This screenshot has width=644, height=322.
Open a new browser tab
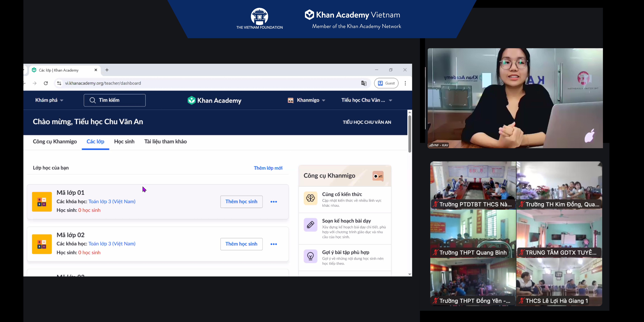[x=107, y=70]
